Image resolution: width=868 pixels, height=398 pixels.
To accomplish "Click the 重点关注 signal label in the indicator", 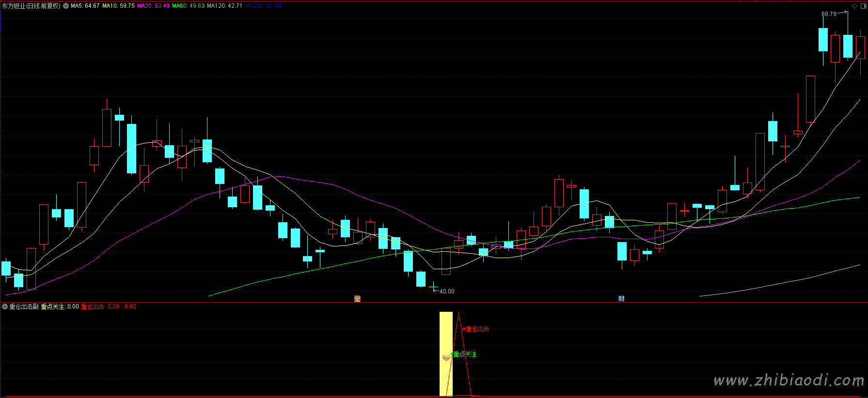I will click(465, 354).
